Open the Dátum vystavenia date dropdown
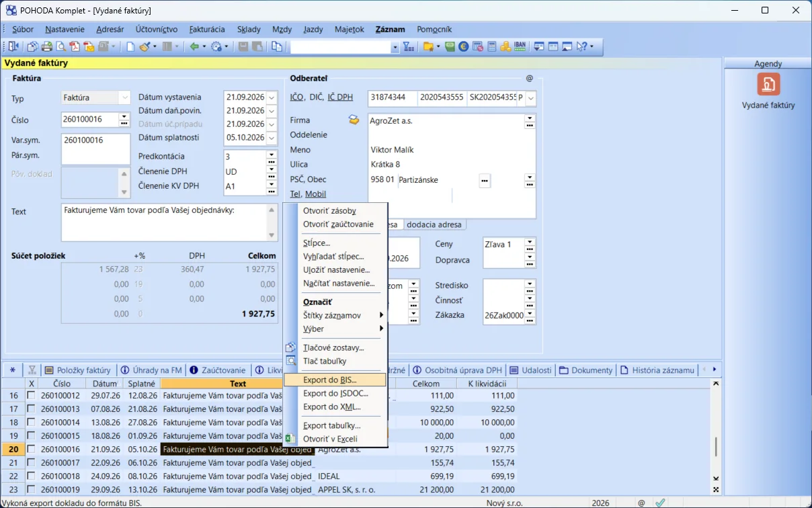Image resolution: width=812 pixels, height=508 pixels. tap(272, 97)
